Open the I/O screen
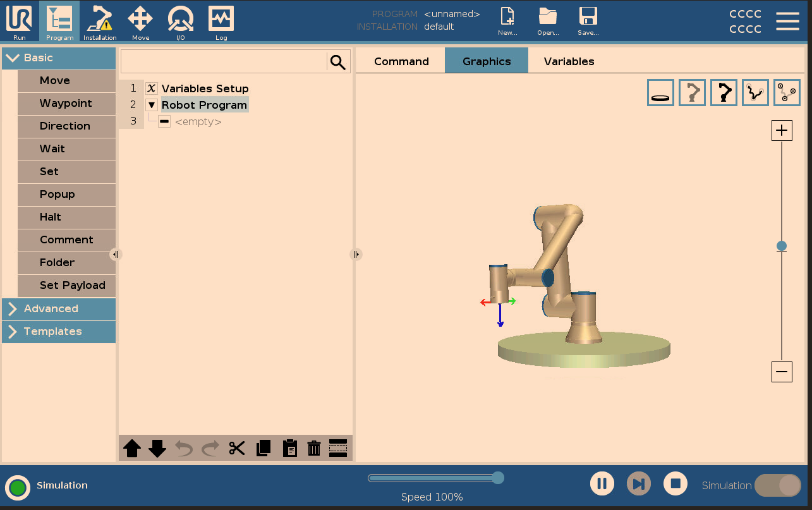The height and width of the screenshot is (510, 812). pos(181,21)
